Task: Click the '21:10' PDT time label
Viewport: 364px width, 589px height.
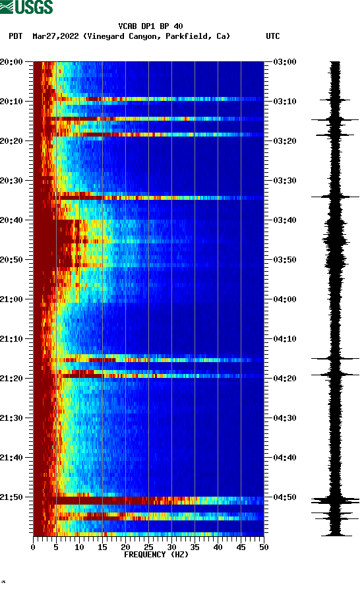Action: pyautogui.click(x=11, y=339)
